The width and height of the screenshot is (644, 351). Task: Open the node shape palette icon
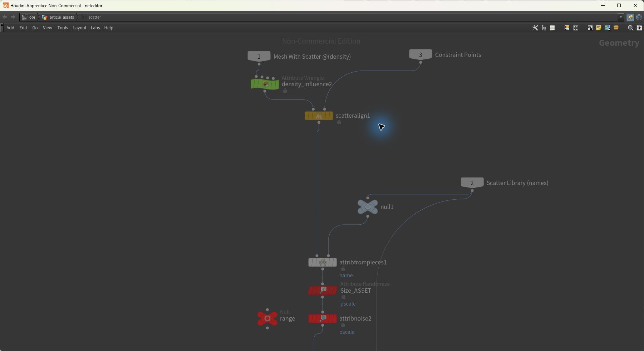point(576,28)
